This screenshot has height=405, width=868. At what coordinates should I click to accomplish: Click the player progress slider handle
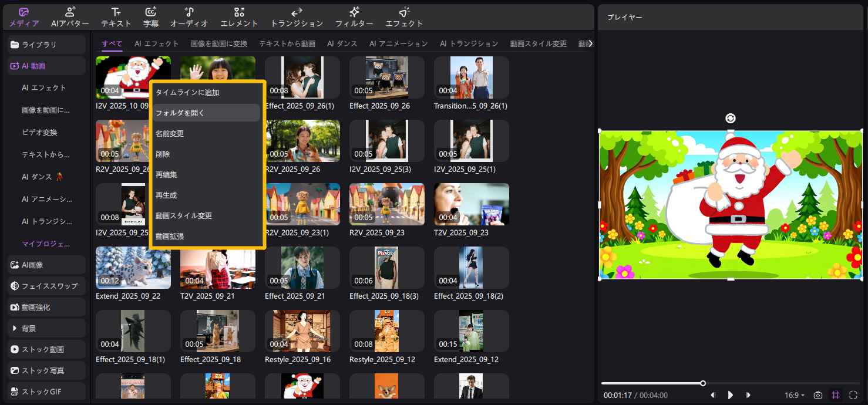[x=703, y=383]
